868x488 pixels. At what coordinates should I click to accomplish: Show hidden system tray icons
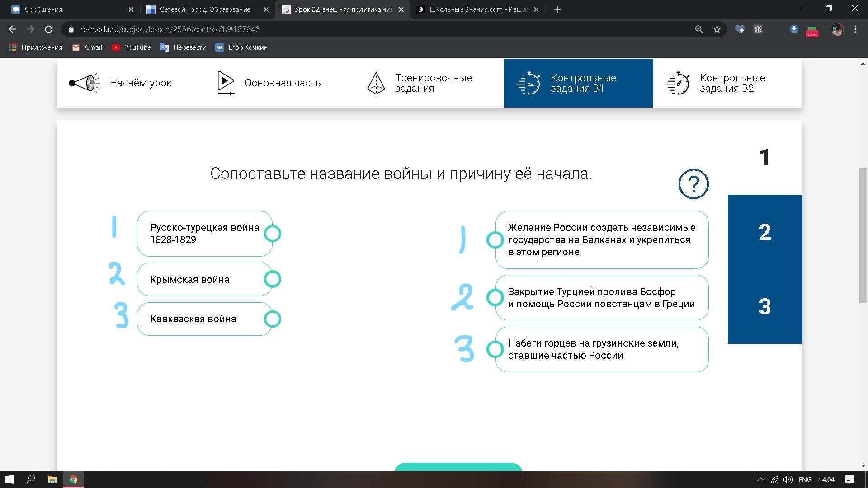[760, 479]
